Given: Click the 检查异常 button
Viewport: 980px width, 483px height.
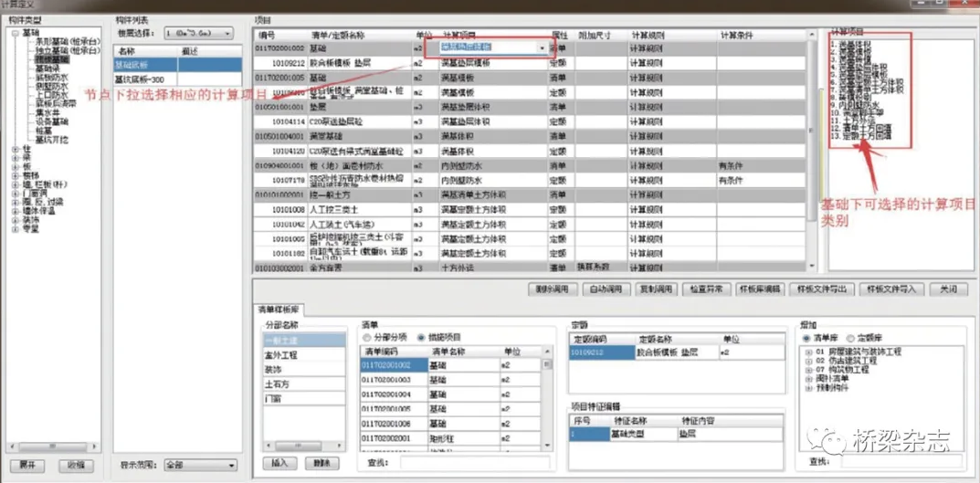Looking at the screenshot, I should click(x=706, y=289).
